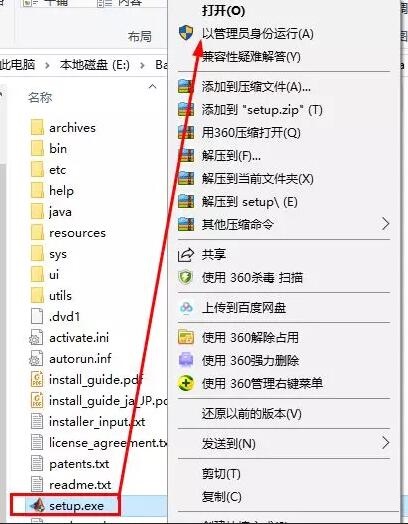Click the 360解除占用 folder icon
408x524 pixels.
(x=186, y=337)
